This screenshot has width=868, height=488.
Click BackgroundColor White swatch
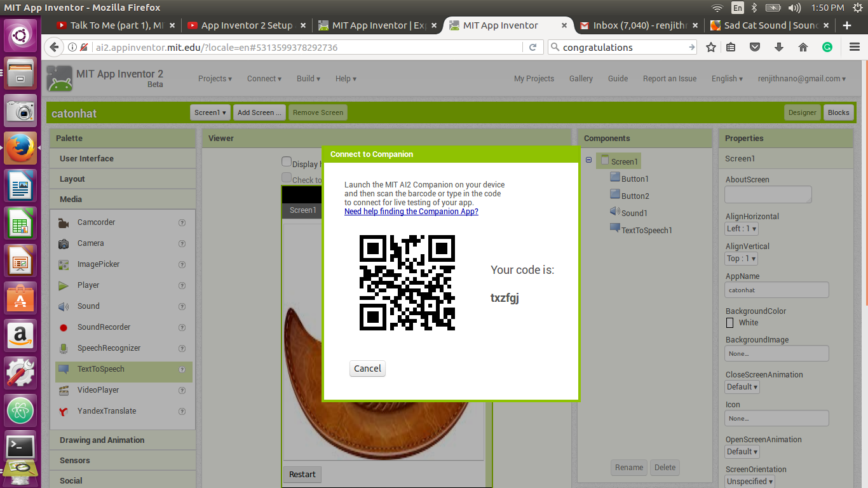point(729,323)
